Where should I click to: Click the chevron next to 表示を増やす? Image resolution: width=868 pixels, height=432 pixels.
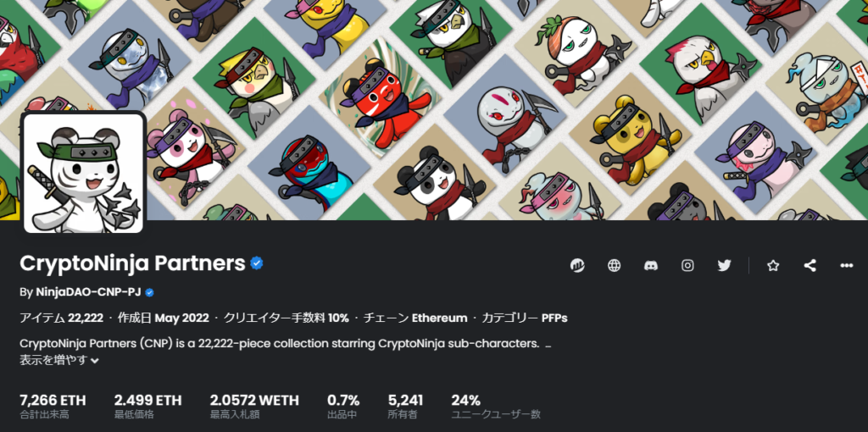[95, 361]
